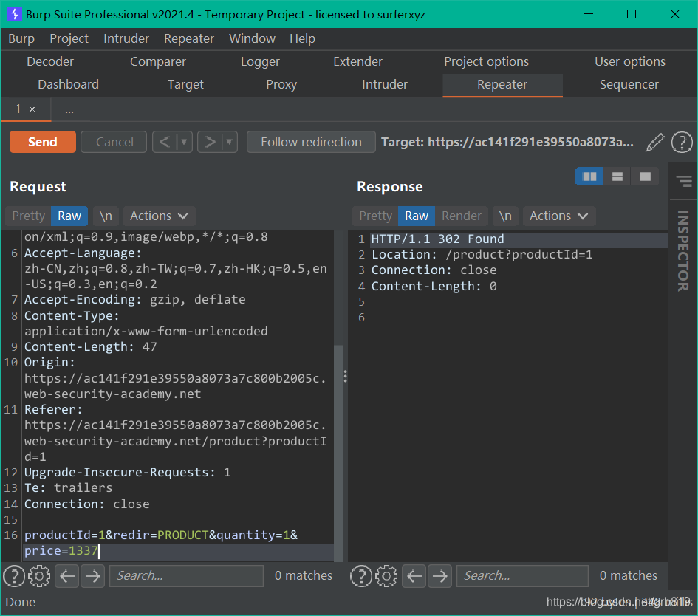698x616 pixels.
Task: Switch to the Dashboard tab
Action: [x=69, y=84]
